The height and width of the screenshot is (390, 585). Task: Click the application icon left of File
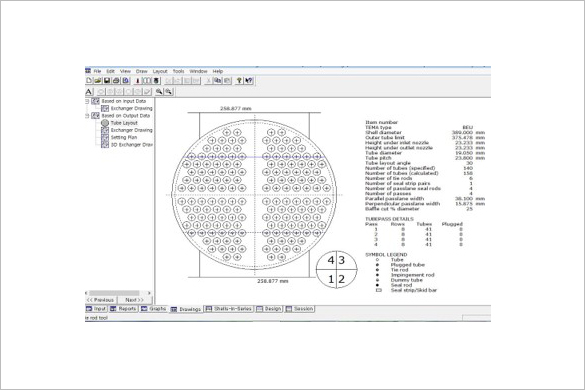tap(88, 71)
